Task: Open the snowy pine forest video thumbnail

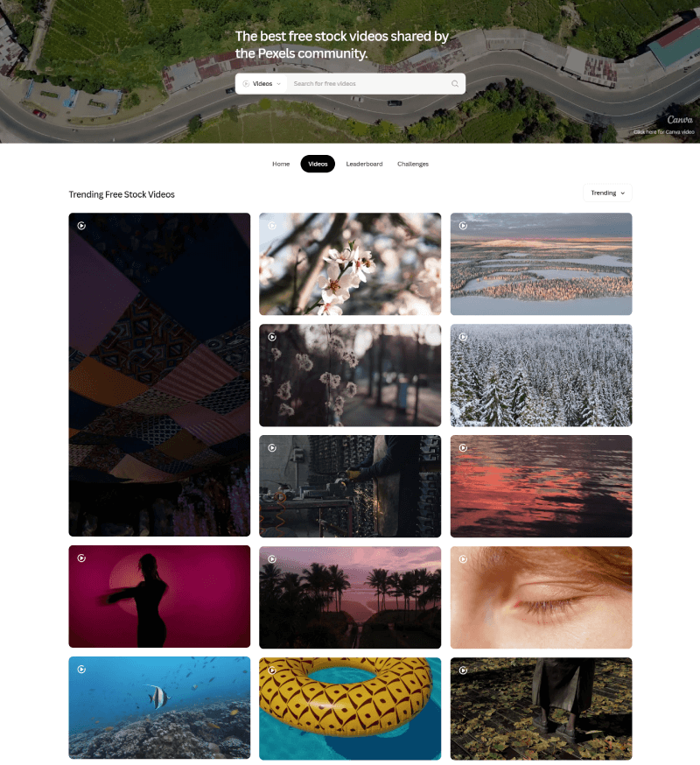Action: pyautogui.click(x=541, y=375)
